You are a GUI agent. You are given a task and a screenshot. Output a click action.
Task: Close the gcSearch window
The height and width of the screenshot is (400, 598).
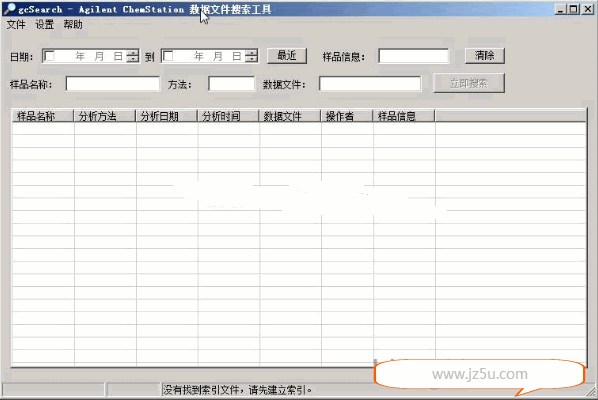[x=587, y=9]
